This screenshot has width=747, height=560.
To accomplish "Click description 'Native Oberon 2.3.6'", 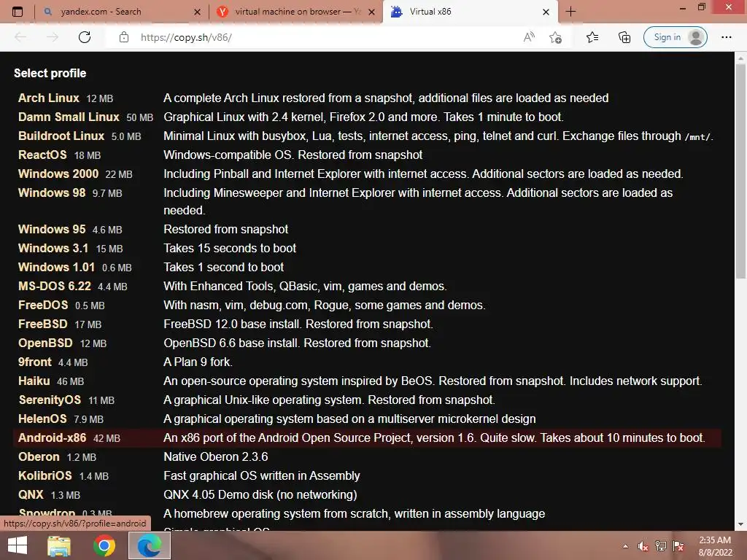I will pos(216,457).
